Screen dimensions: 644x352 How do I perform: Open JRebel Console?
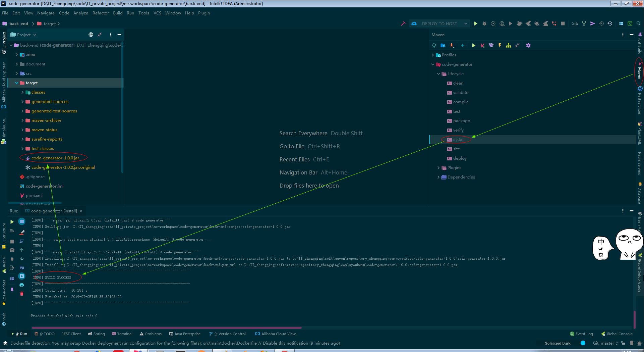coord(617,334)
